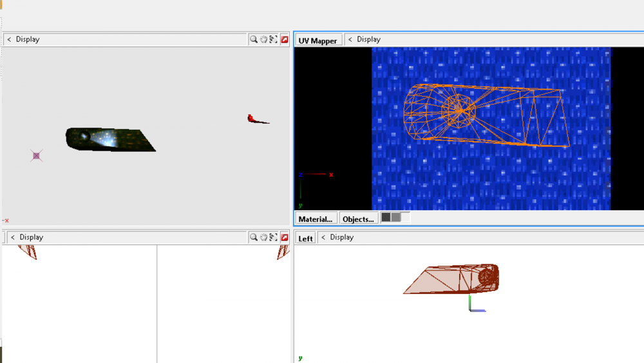Click red maximize arrow in top-left viewport
Viewport: 644px width, 363px height.
pos(284,39)
